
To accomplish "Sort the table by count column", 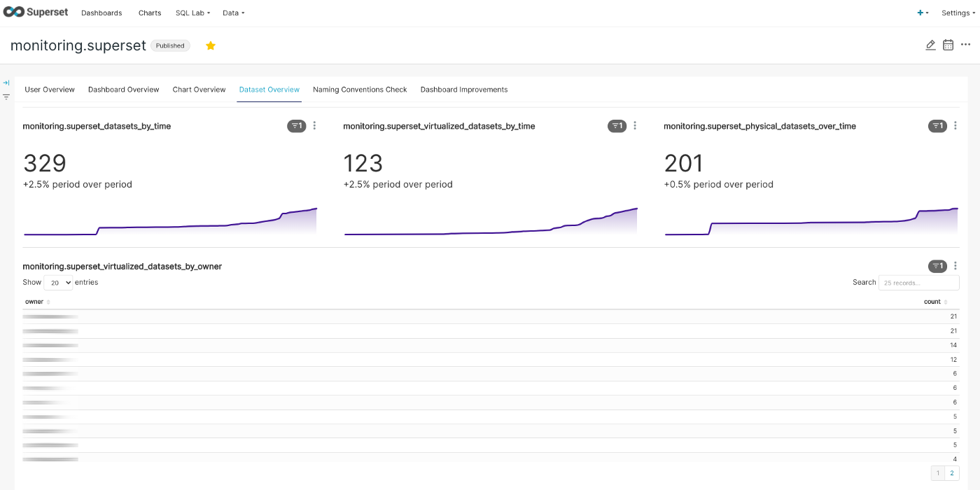I will (x=935, y=302).
